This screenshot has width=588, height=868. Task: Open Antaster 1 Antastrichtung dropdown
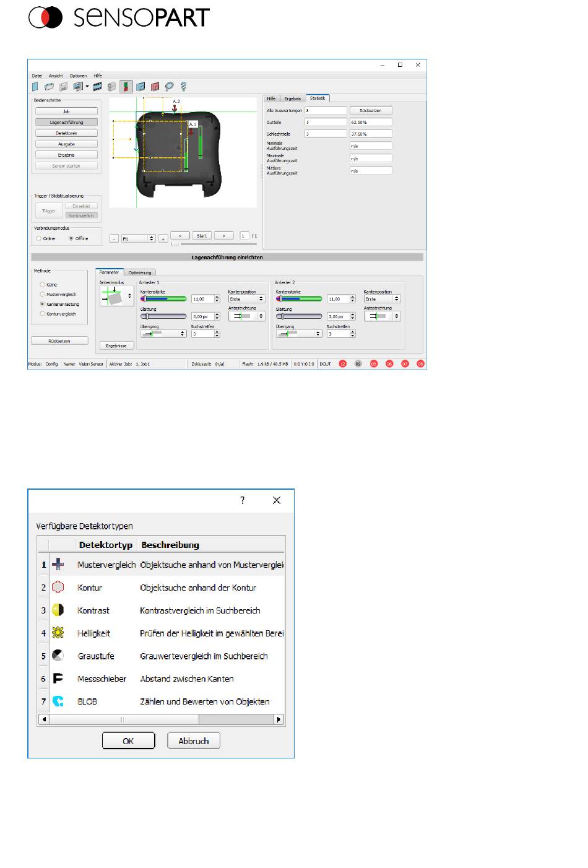(x=246, y=316)
